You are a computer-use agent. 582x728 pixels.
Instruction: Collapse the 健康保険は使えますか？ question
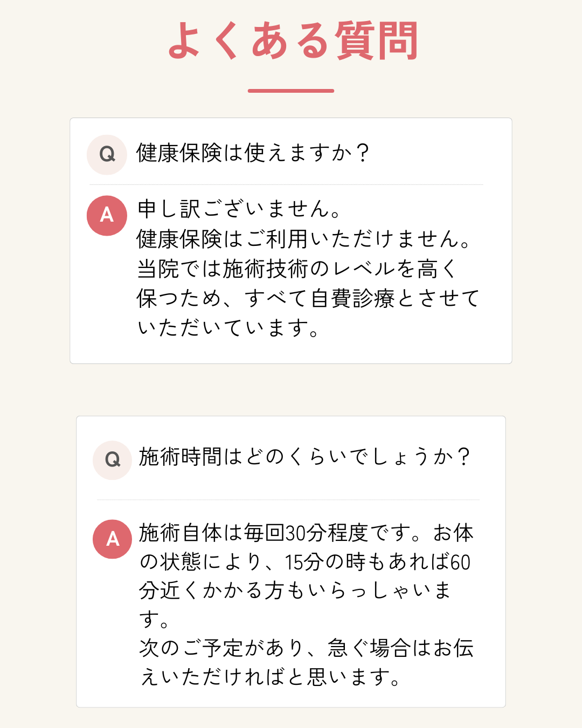(x=253, y=153)
